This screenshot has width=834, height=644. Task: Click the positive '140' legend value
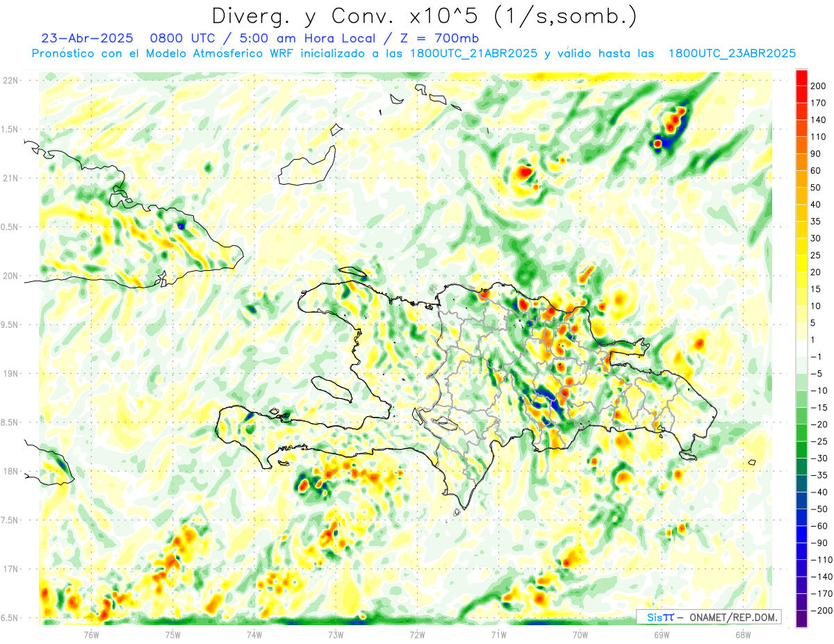818,119
